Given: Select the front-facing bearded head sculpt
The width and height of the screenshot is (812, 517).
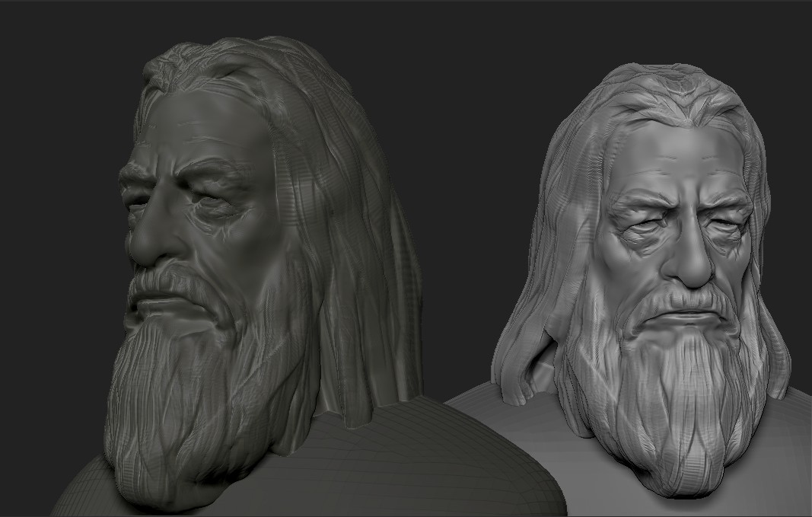Looking at the screenshot, I should click(x=642, y=279).
